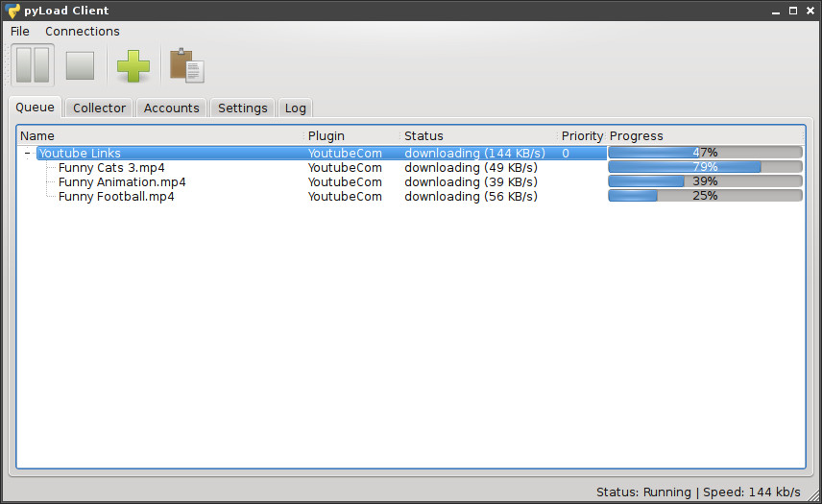Click status 'downloading (144 KB/s)'

coord(474,153)
